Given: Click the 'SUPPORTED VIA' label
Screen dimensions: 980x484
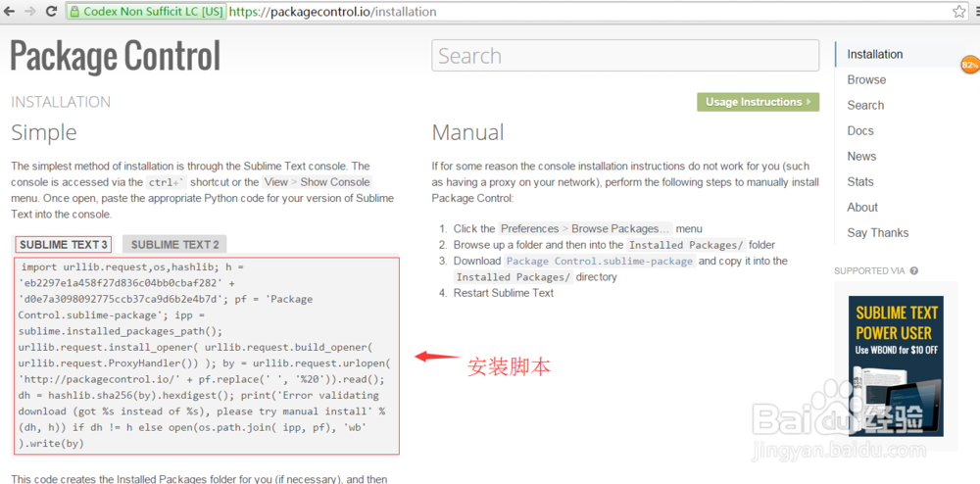Looking at the screenshot, I should tap(869, 271).
